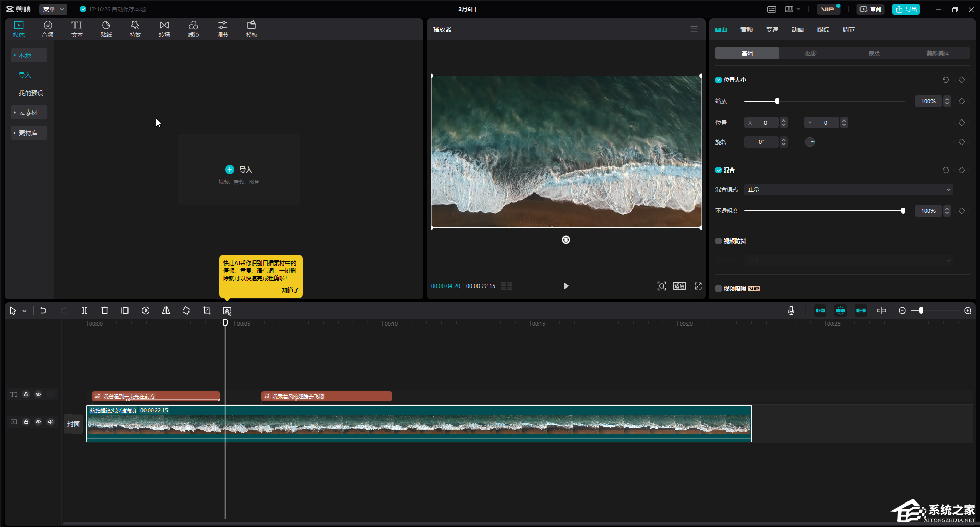Click the opacity (不透明度) slider handle
The image size is (980, 527).
click(903, 211)
